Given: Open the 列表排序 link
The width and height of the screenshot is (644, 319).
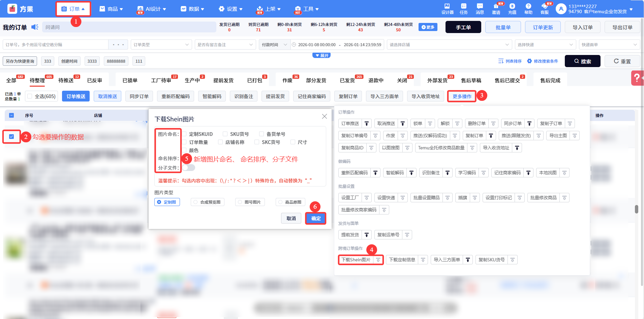Looking at the screenshot, I should (510, 61).
